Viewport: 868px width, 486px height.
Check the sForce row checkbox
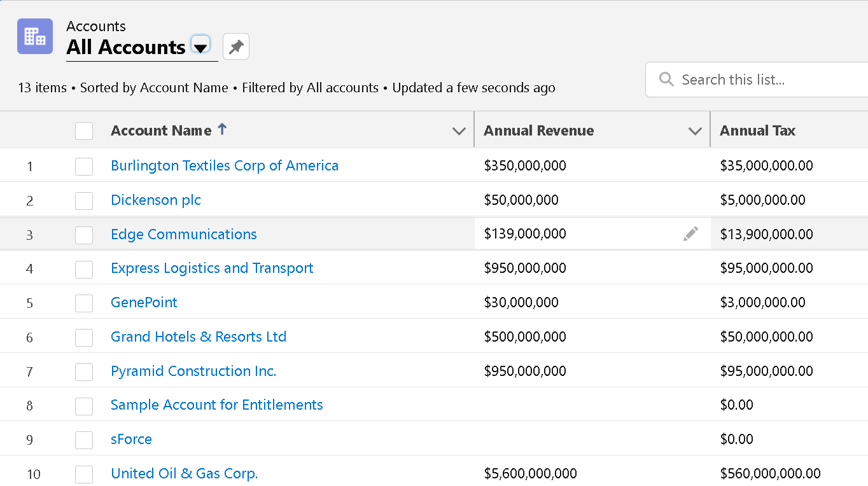(84, 440)
